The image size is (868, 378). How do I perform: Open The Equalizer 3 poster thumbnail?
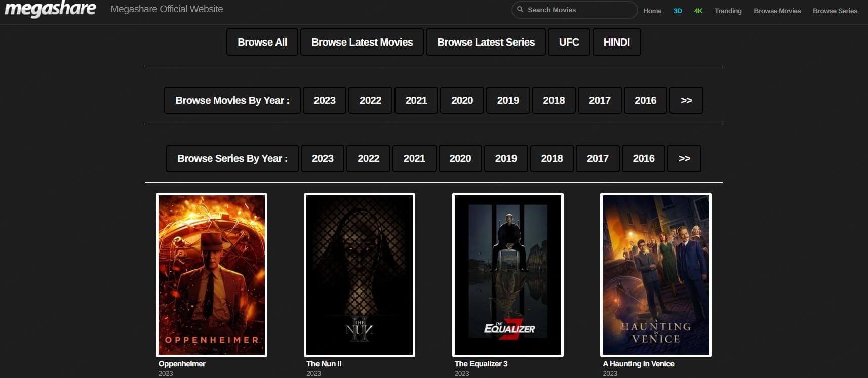coord(508,275)
